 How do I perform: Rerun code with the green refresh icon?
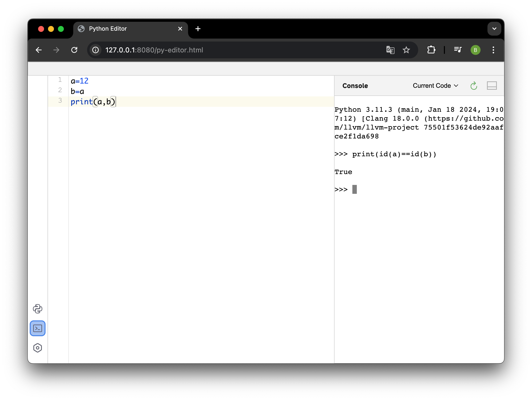coord(474,86)
